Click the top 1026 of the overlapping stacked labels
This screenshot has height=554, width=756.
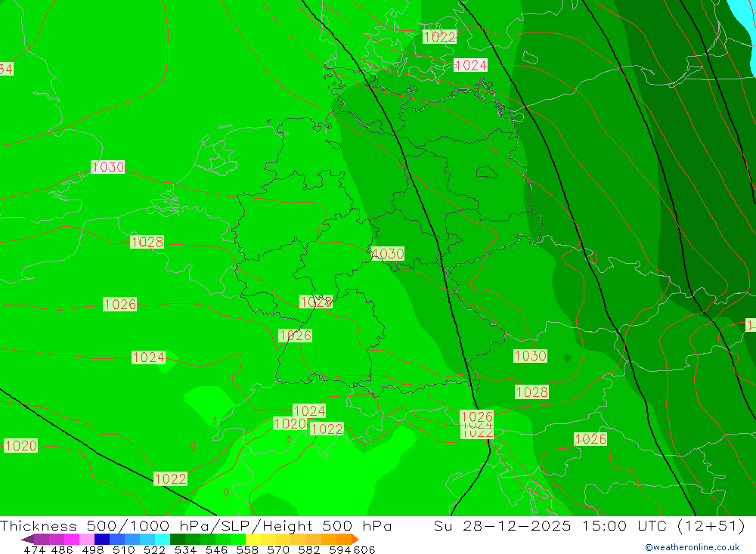[x=477, y=416]
